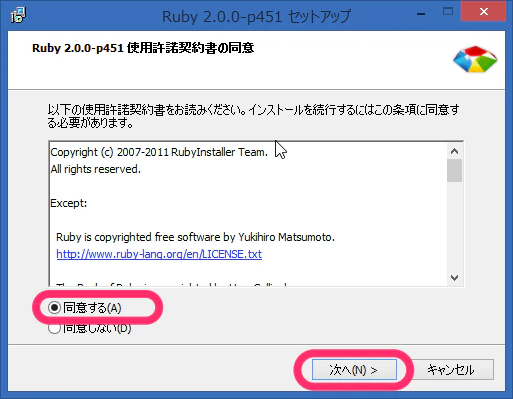Click the license scrollbar thumb

coord(454,170)
